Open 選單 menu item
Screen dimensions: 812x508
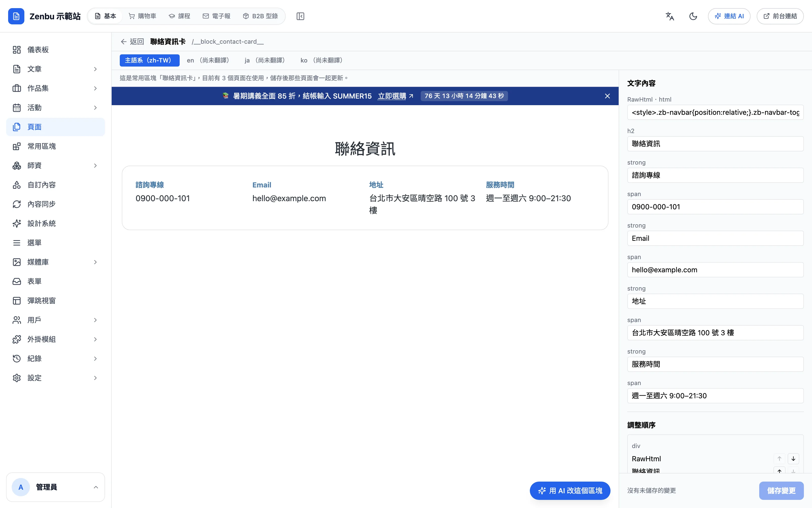(55, 243)
